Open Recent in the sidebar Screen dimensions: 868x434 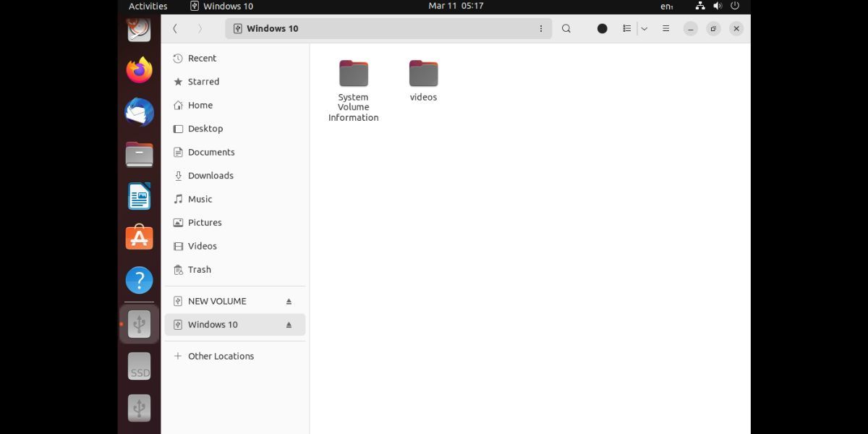[x=235, y=59]
